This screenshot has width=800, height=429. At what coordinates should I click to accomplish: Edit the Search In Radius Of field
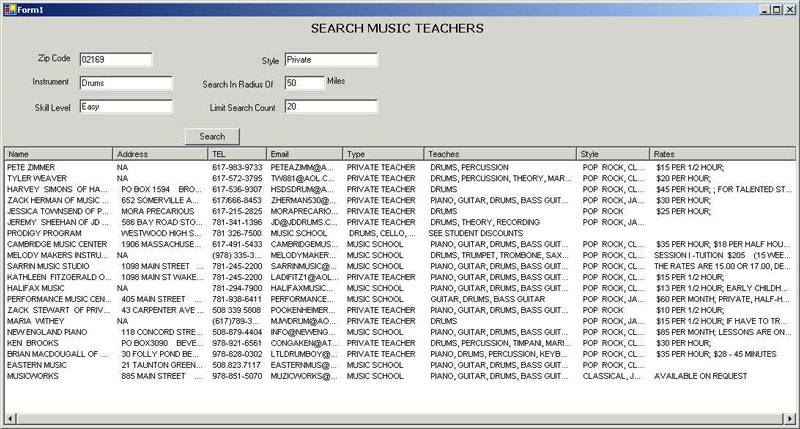coord(304,83)
